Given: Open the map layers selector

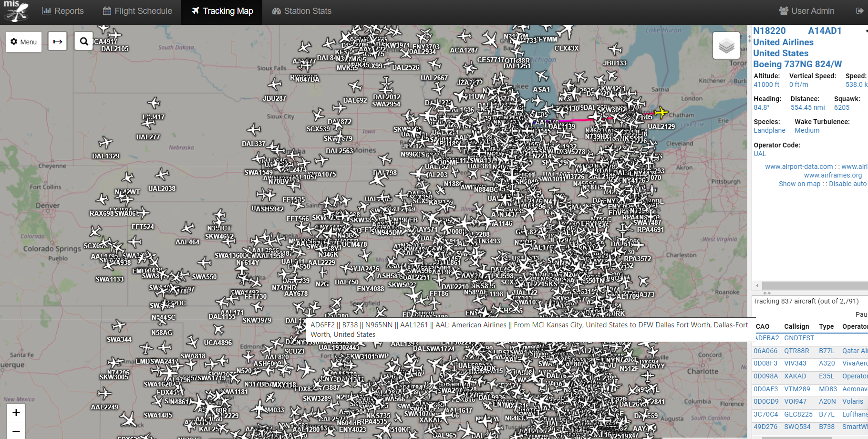Looking at the screenshot, I should pyautogui.click(x=726, y=46).
